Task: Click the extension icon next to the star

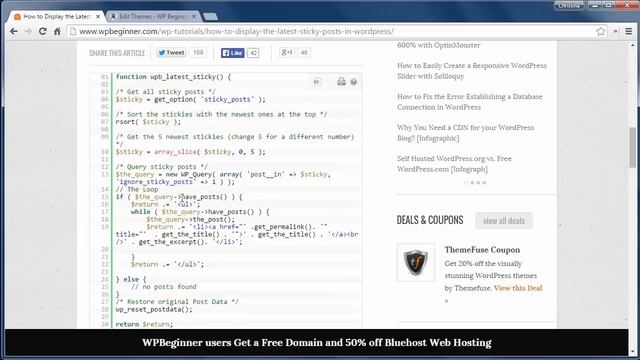Action: tap(615, 31)
